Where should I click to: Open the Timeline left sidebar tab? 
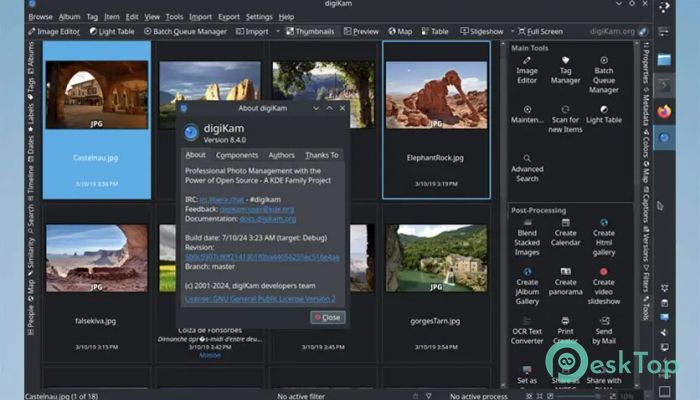click(x=31, y=183)
